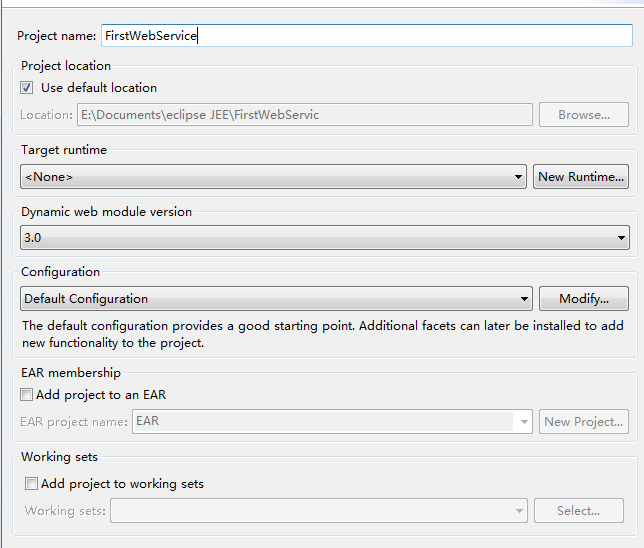644x548 pixels.
Task: Click the 'EAR project name:' label
Action: coord(74,422)
